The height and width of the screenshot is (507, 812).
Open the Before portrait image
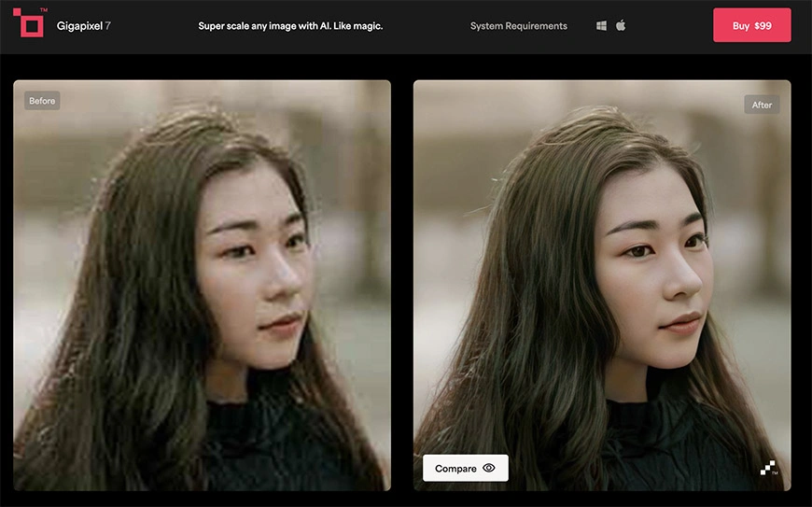click(202, 286)
